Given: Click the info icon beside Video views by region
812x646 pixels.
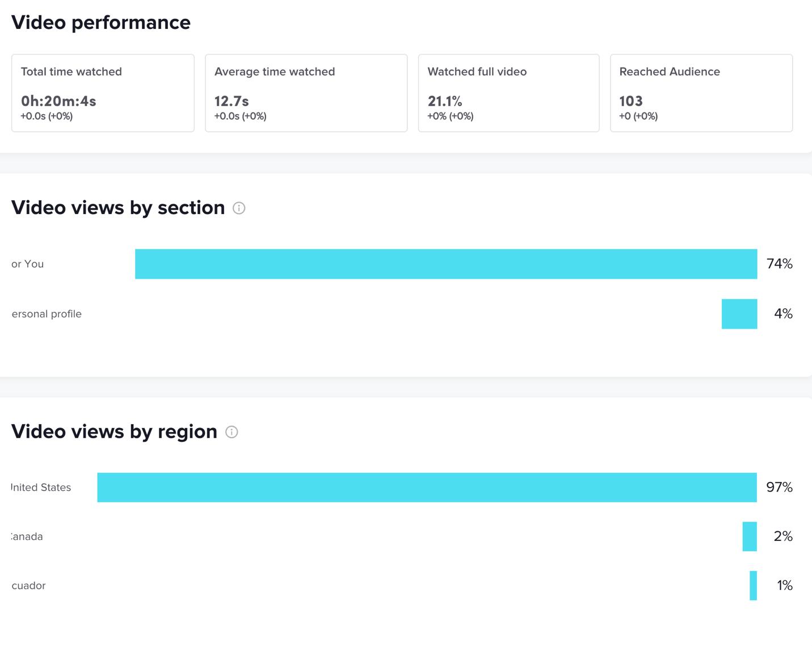Looking at the screenshot, I should point(232,432).
